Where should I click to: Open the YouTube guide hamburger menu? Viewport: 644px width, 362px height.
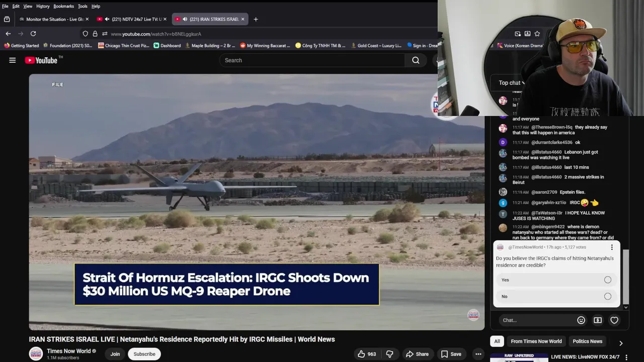pos(13,60)
